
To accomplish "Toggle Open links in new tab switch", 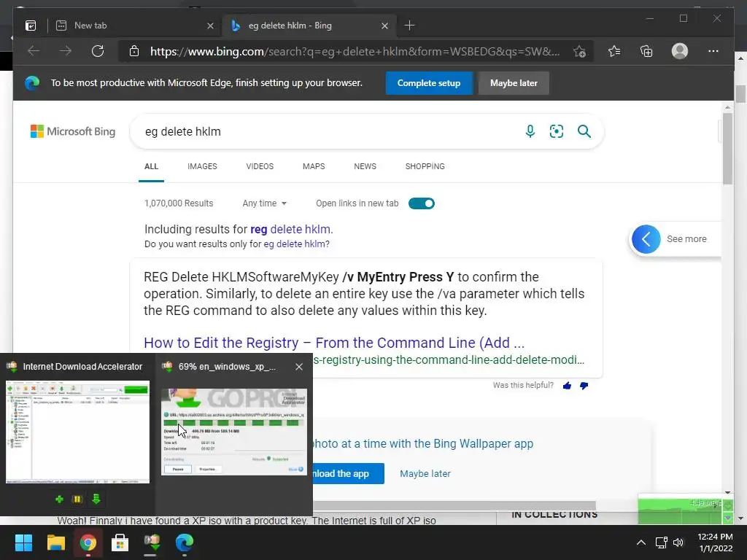I will 422,203.
